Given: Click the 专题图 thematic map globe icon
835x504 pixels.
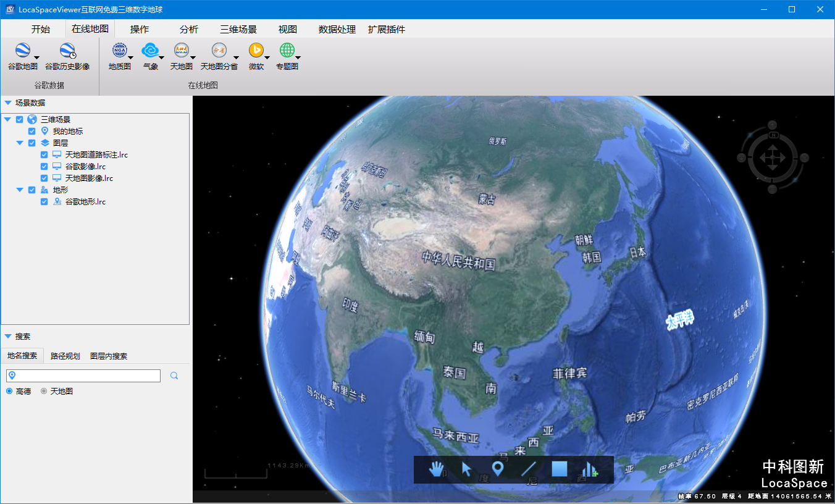Looking at the screenshot, I should pos(287,51).
